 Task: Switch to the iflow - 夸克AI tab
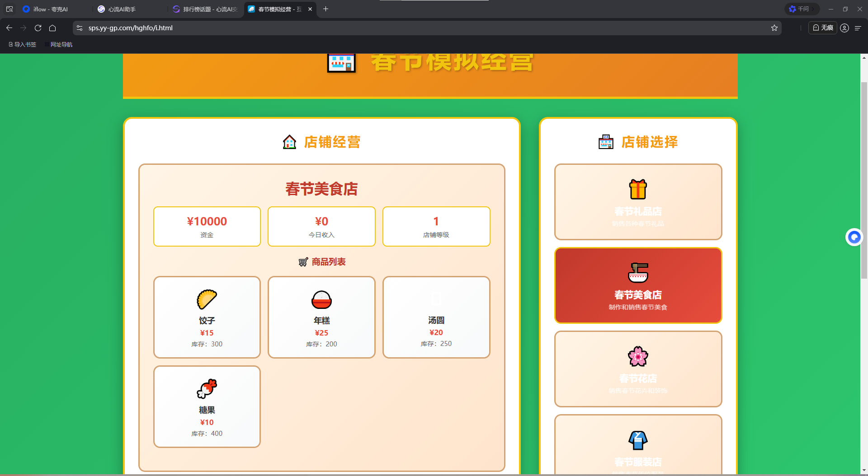50,9
